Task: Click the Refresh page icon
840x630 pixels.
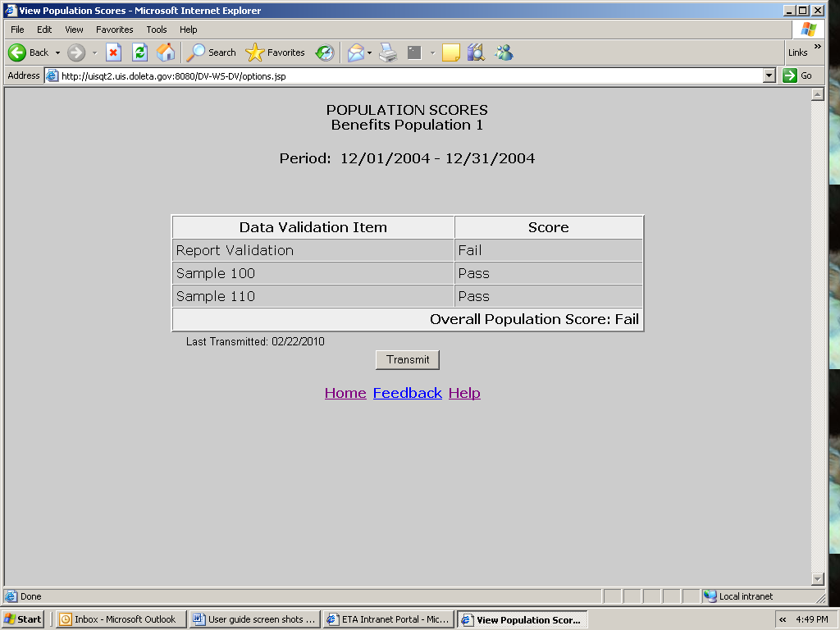Action: (x=139, y=52)
